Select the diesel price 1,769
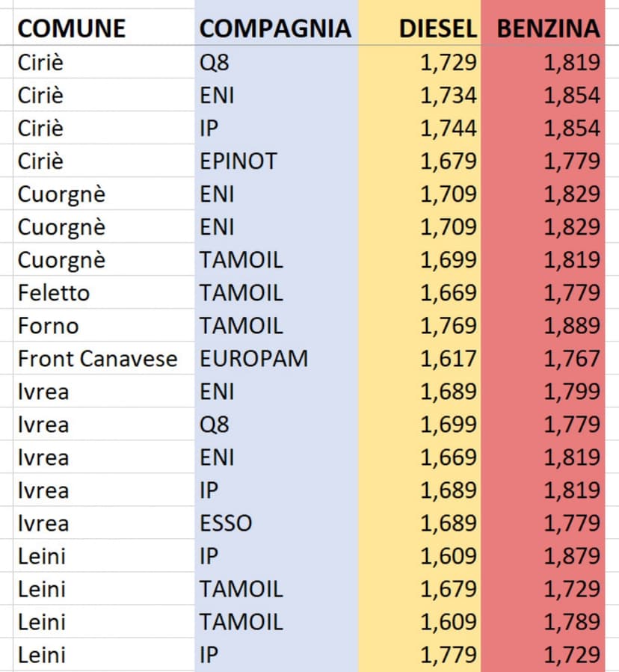 (x=449, y=326)
